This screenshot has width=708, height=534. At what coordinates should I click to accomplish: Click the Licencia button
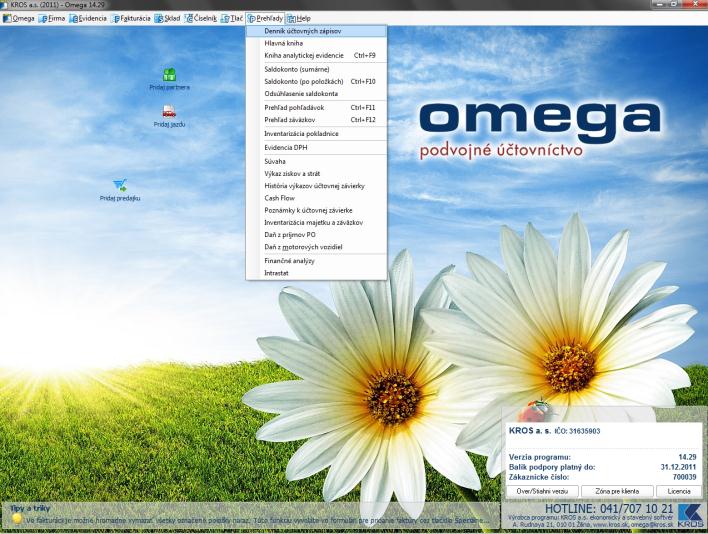[679, 491]
